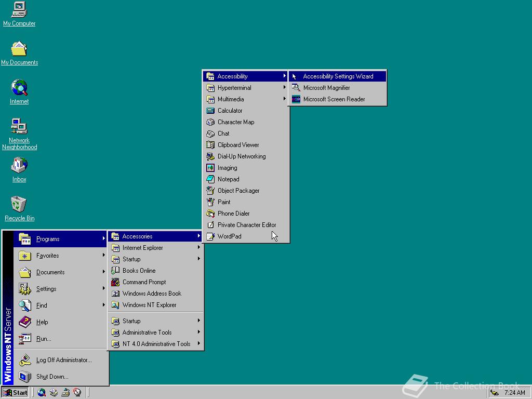This screenshot has height=399, width=532.
Task: Launch the Internet desktop shortcut
Action: pyautogui.click(x=19, y=91)
